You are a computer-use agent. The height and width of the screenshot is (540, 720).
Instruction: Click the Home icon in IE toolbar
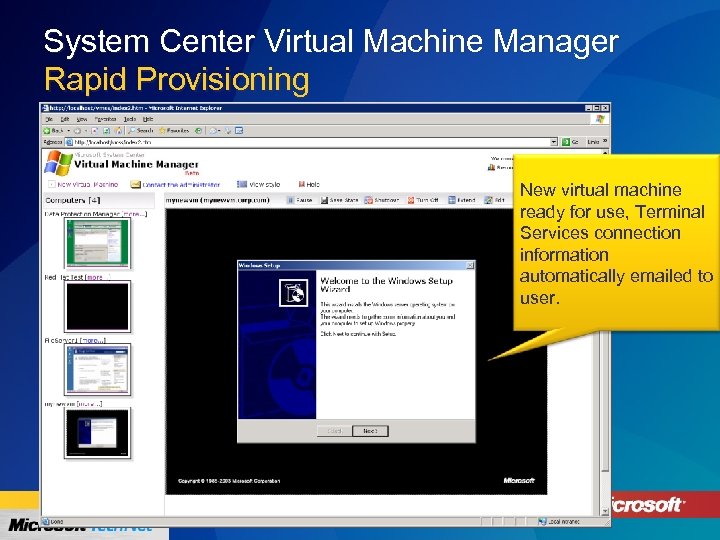[x=118, y=131]
